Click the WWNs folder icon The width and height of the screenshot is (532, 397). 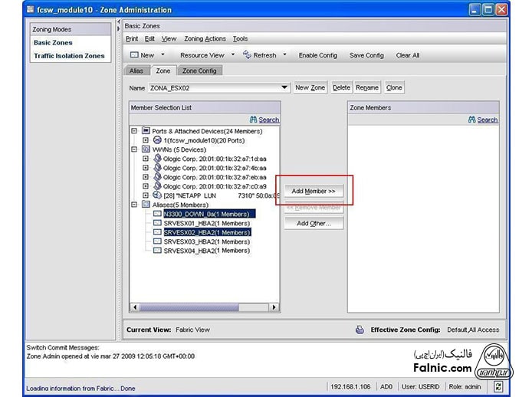coord(146,149)
